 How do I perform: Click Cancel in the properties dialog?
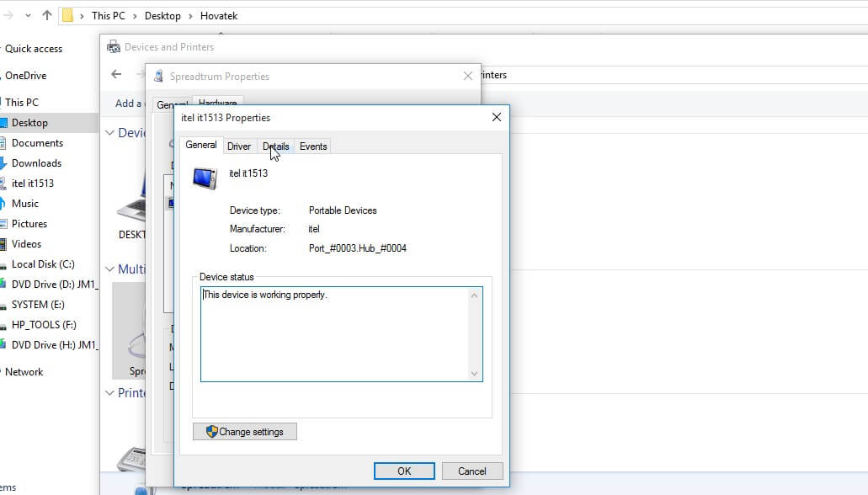tap(472, 471)
